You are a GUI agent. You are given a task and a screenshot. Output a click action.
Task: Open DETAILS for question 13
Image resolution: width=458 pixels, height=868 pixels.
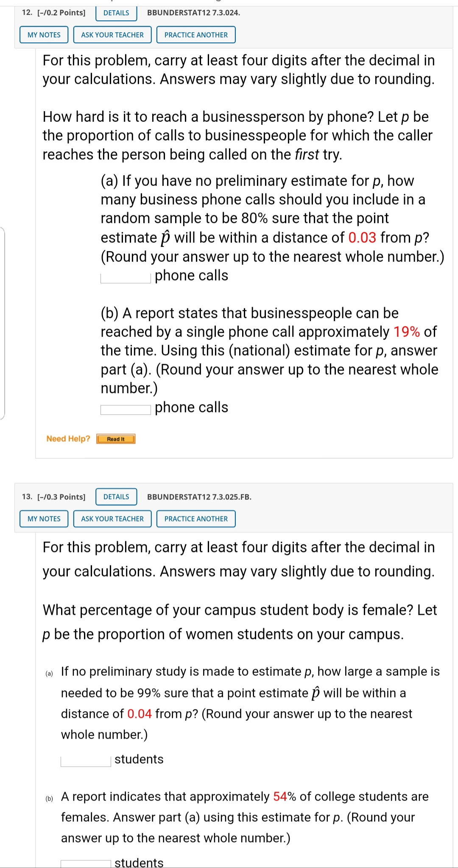[116, 497]
